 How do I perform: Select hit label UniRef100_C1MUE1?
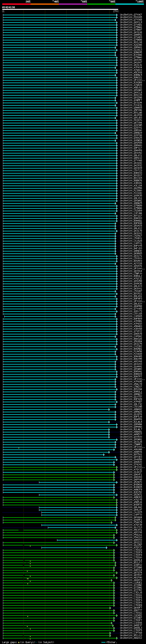[131, 583]
